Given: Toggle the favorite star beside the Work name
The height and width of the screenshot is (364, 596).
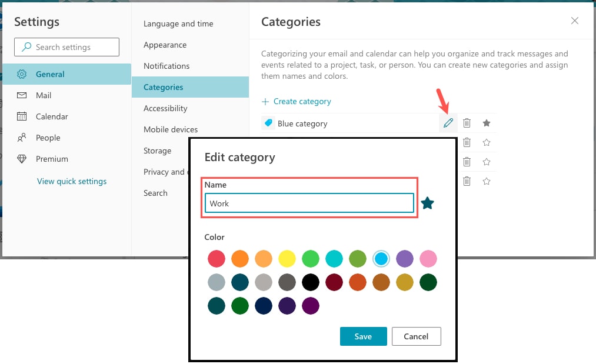Looking at the screenshot, I should 427,202.
